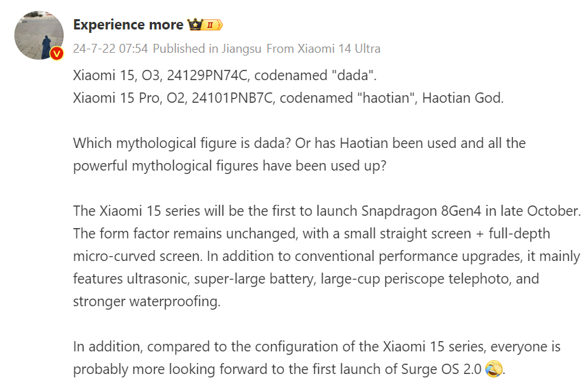Click the post timestamp 24-7-22 07:54
The height and width of the screenshot is (387, 588).
click(x=110, y=49)
